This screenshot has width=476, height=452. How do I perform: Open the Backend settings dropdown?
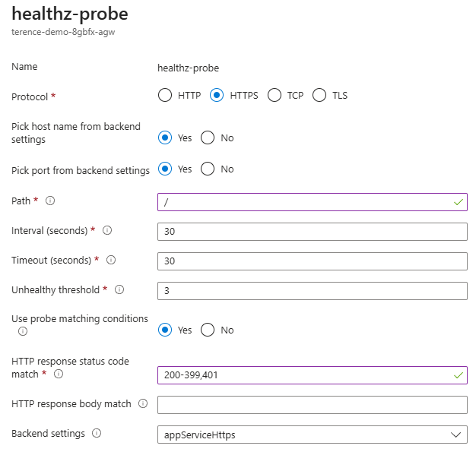(x=312, y=435)
